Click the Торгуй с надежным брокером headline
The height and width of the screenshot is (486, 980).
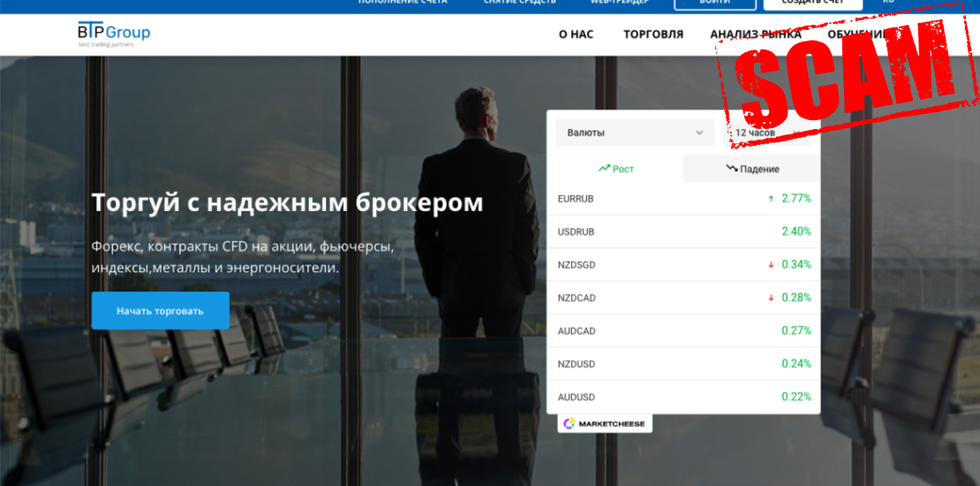point(288,203)
